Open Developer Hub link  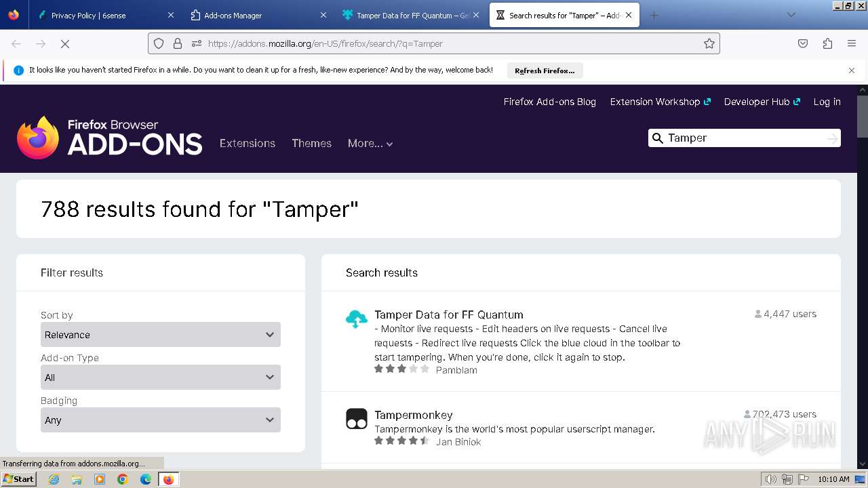[762, 102]
